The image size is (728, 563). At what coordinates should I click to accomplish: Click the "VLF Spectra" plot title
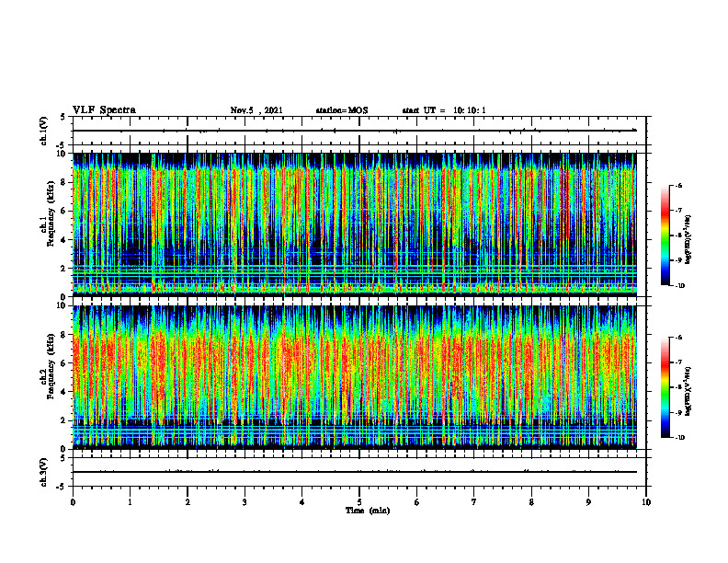[105, 110]
